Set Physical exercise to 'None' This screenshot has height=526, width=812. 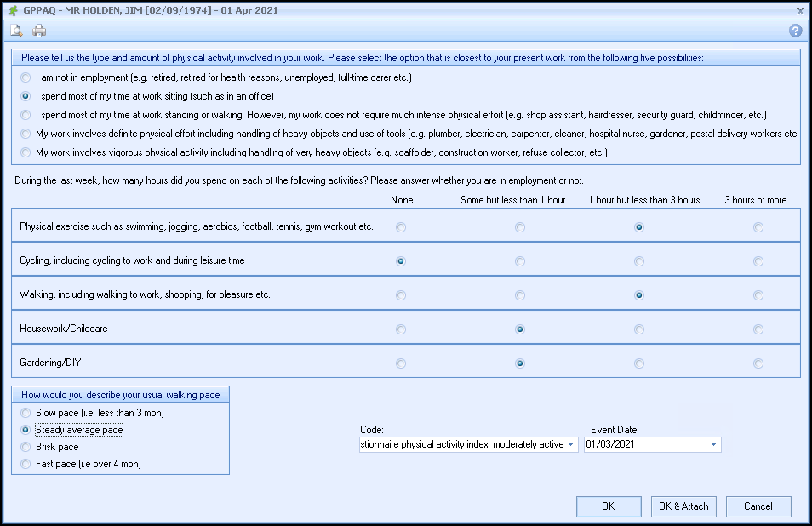(401, 227)
